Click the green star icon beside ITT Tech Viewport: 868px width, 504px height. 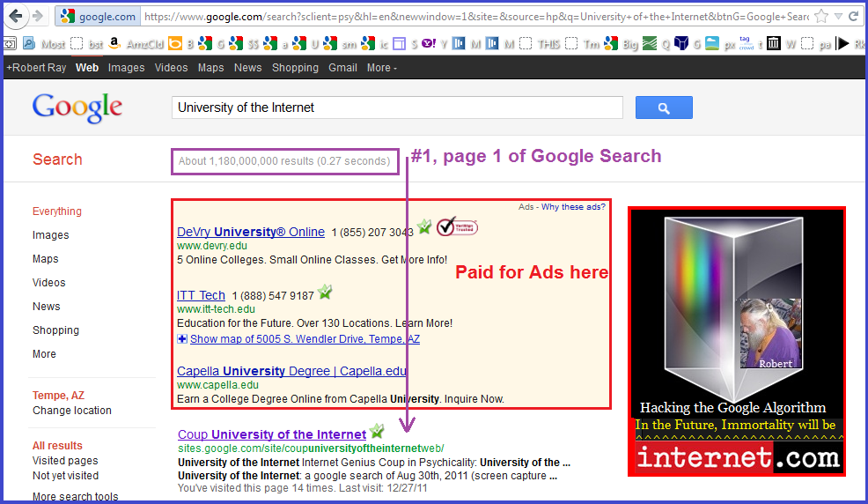(325, 291)
